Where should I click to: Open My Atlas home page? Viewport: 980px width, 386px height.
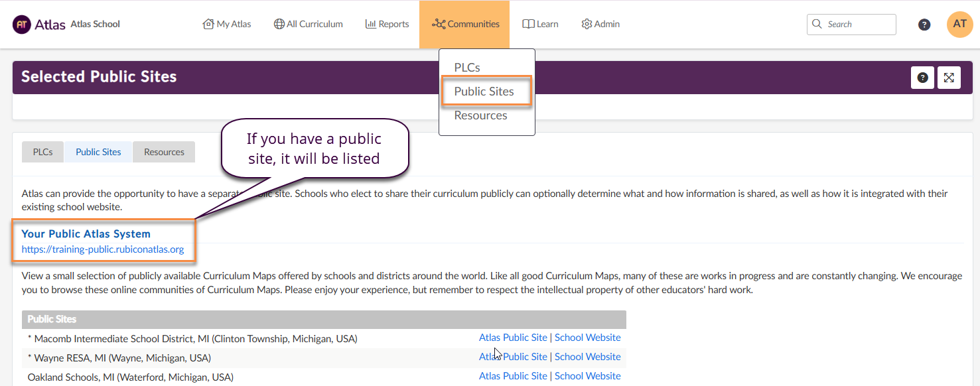tap(227, 24)
